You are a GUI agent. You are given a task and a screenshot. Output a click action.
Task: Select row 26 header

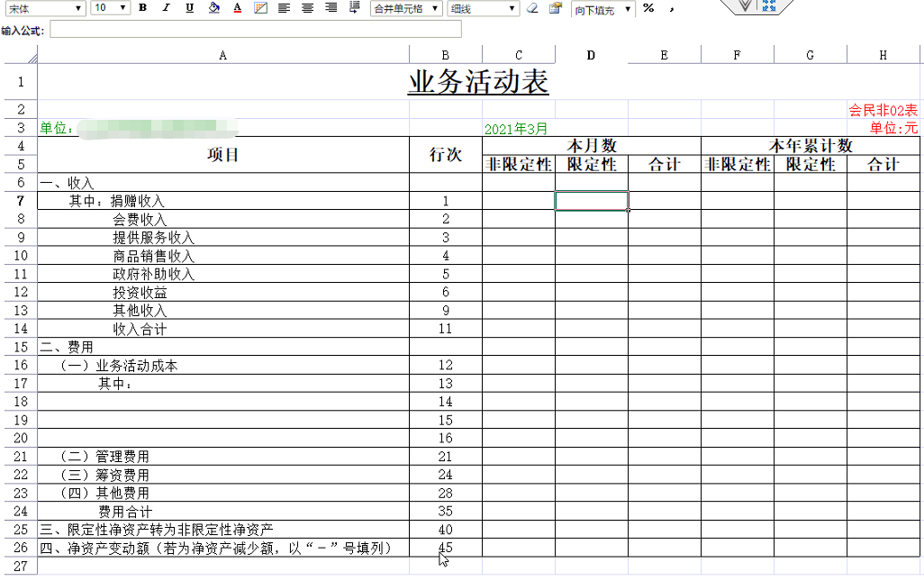point(21,548)
